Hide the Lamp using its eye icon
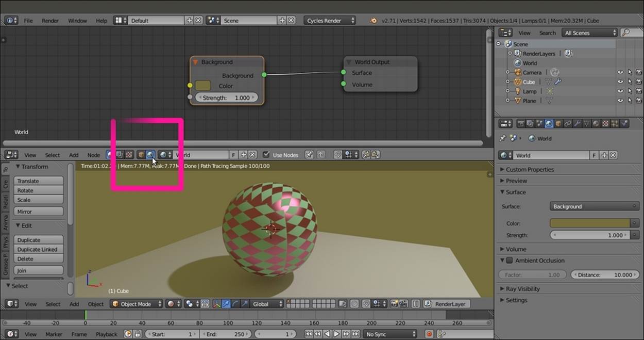The height and width of the screenshot is (340, 644). (x=620, y=91)
